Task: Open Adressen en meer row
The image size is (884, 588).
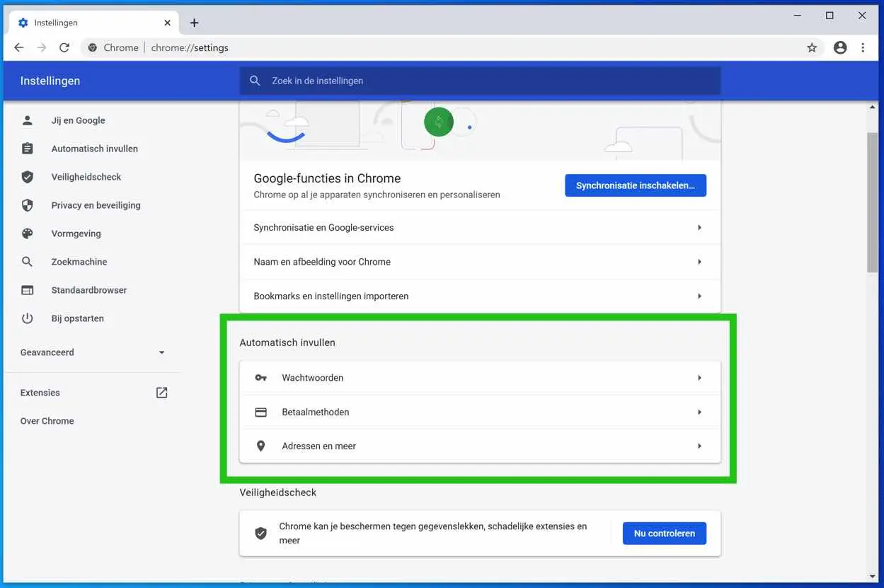Action: pyautogui.click(x=480, y=446)
